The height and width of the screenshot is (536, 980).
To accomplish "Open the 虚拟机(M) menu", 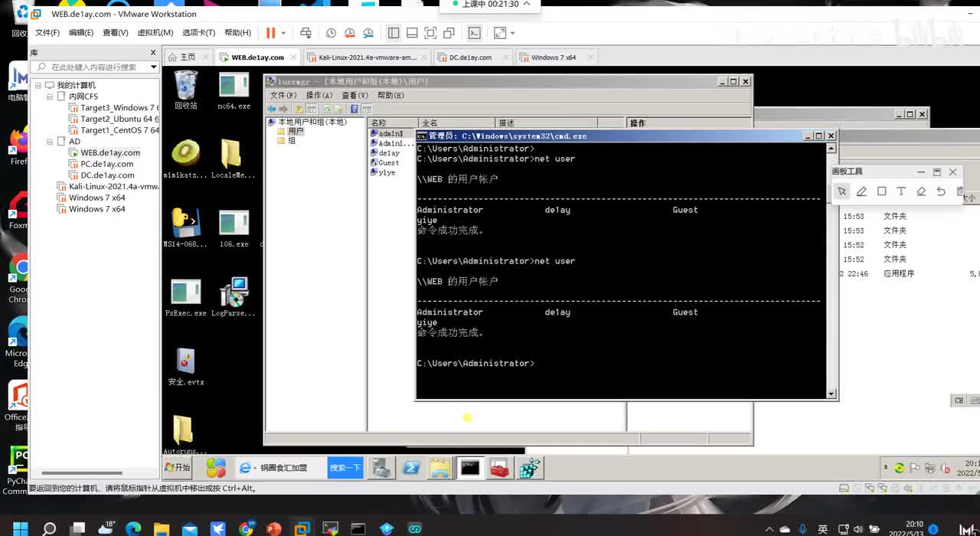I will click(x=155, y=33).
